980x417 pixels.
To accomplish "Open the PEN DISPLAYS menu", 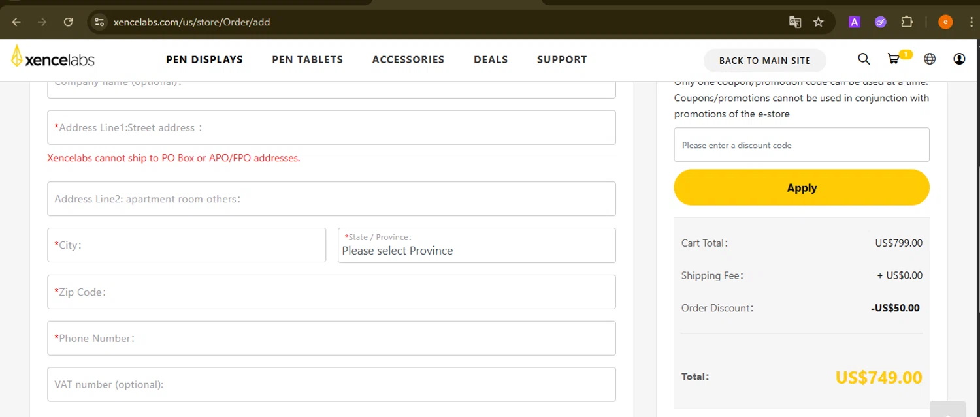I will pos(204,60).
